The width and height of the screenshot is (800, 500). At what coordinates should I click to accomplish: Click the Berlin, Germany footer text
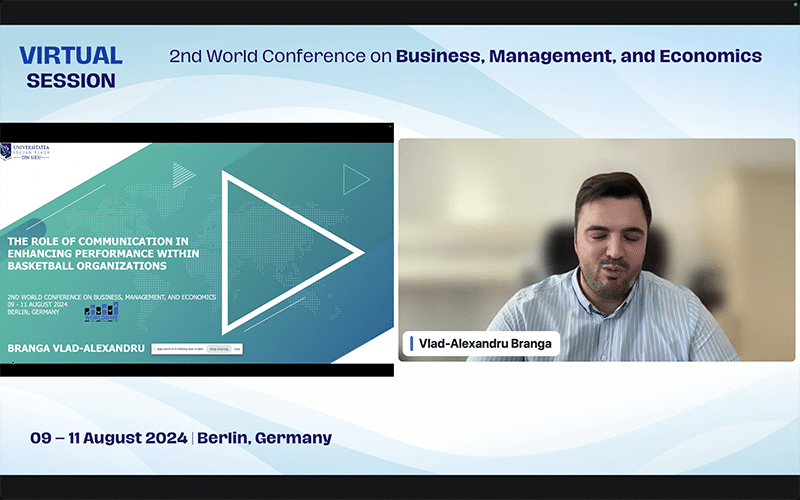coord(265,438)
